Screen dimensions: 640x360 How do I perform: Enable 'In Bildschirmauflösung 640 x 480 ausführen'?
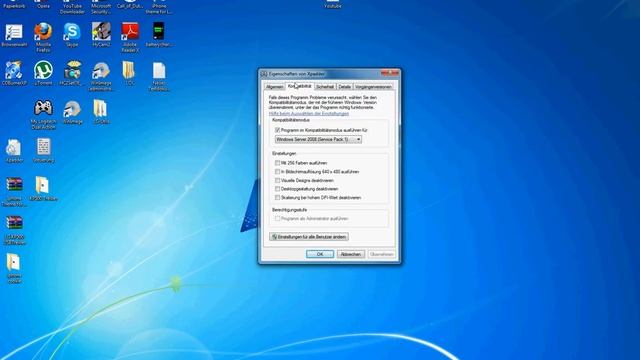(278, 172)
